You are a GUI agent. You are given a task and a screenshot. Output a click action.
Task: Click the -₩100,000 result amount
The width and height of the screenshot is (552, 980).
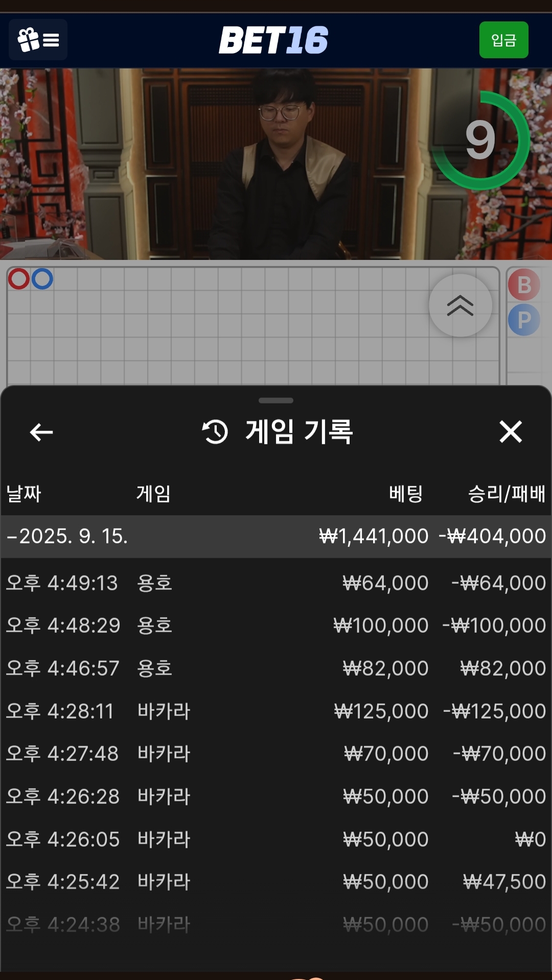tap(494, 626)
